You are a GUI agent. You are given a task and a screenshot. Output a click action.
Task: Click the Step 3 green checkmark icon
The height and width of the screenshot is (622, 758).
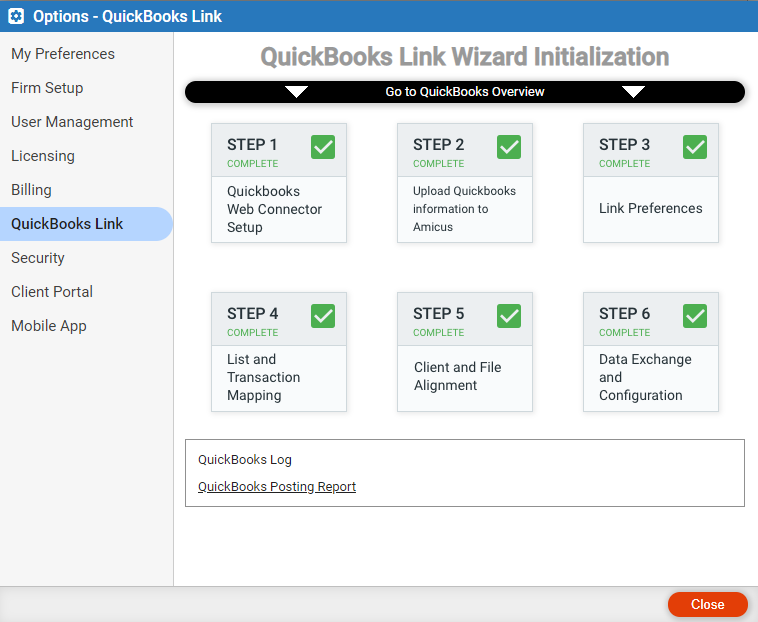[695, 147]
